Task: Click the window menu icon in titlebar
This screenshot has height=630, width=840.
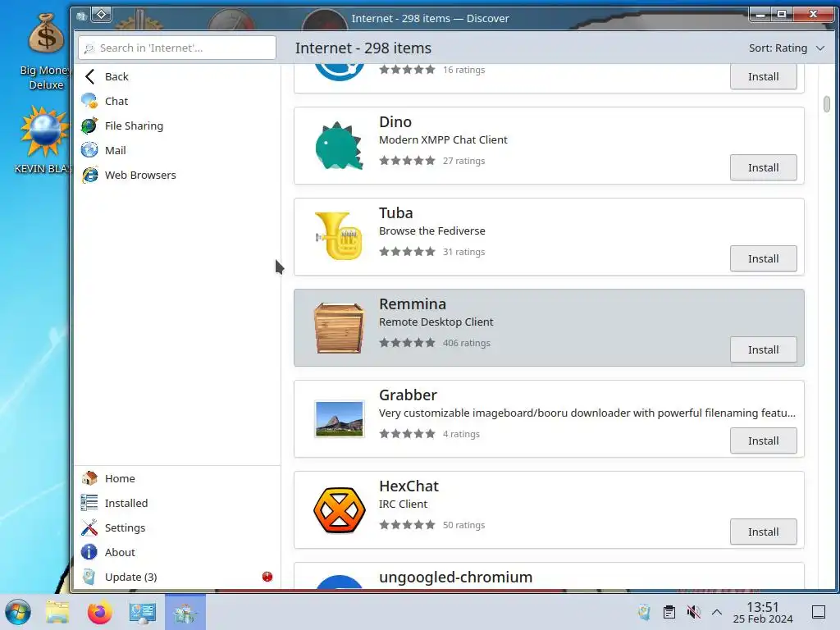Action: 81,16
